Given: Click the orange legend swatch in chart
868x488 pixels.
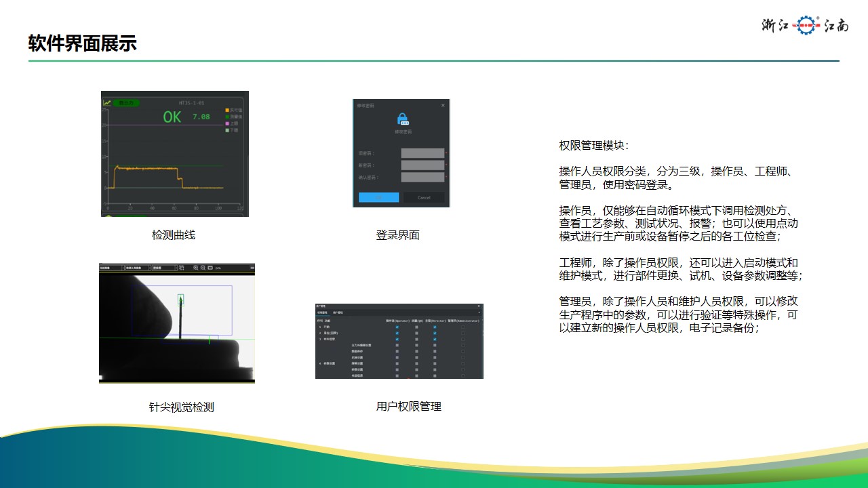Looking at the screenshot, I should coord(227,110).
